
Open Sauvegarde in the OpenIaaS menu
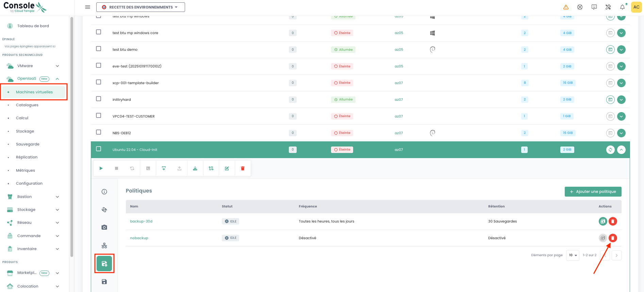pyautogui.click(x=28, y=144)
